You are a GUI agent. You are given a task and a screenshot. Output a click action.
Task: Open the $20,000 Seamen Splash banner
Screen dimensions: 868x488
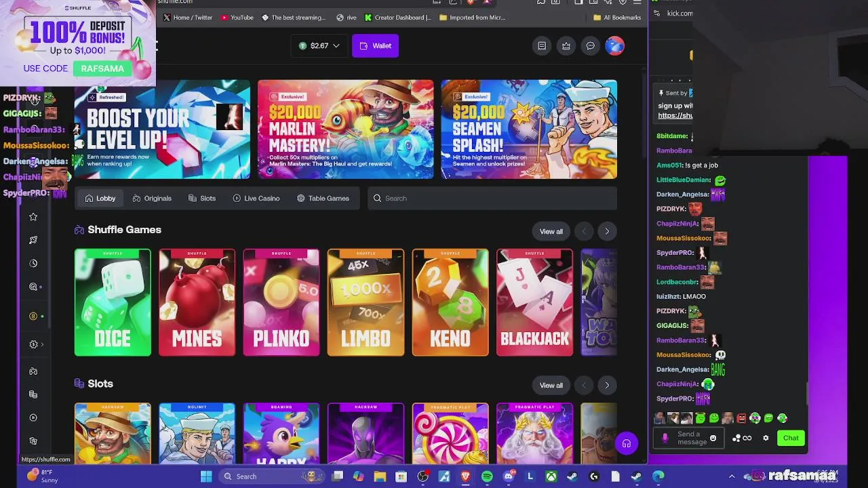tap(529, 129)
